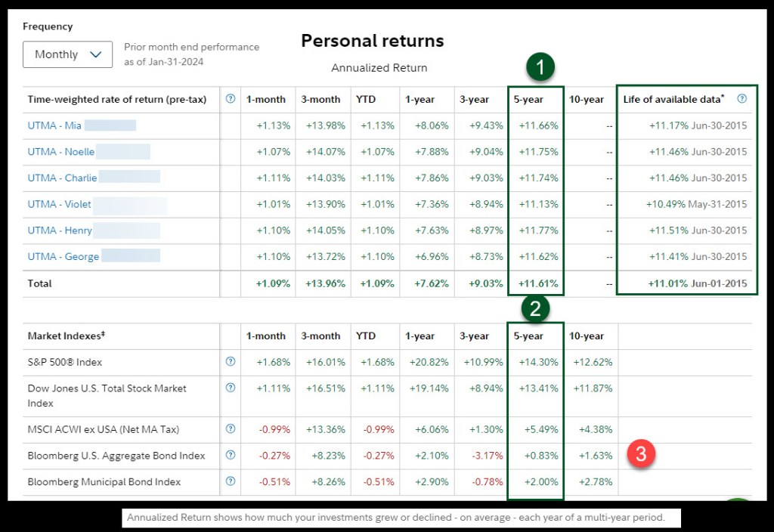The image size is (774, 532).
Task: Click the red number 3 annotation marker
Action: tap(641, 454)
